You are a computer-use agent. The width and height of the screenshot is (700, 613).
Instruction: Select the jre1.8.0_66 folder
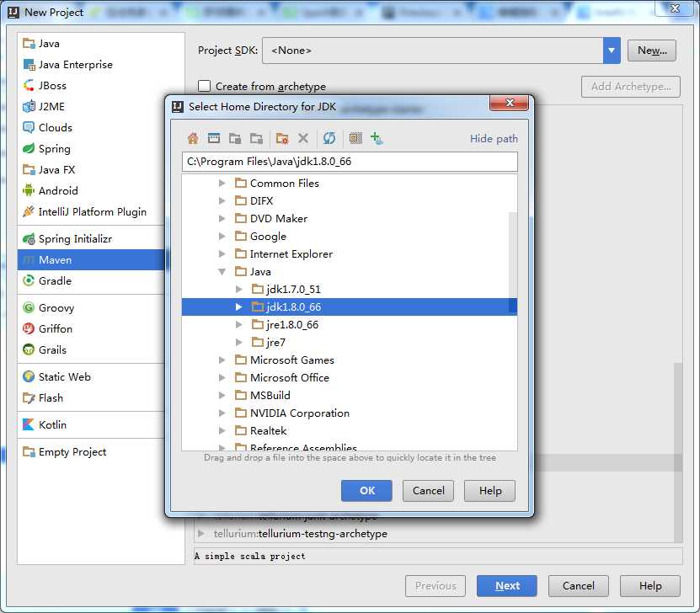pos(292,325)
